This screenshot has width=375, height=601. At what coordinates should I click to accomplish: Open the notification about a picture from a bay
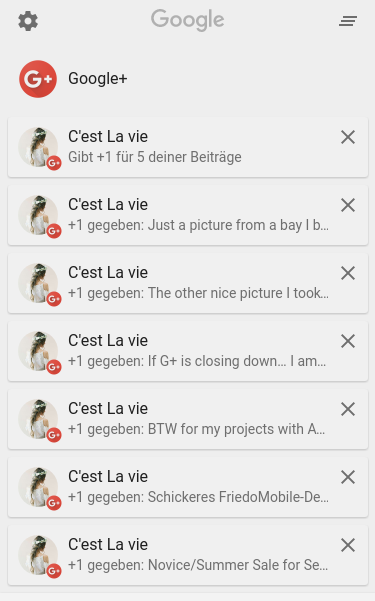[x=188, y=215]
